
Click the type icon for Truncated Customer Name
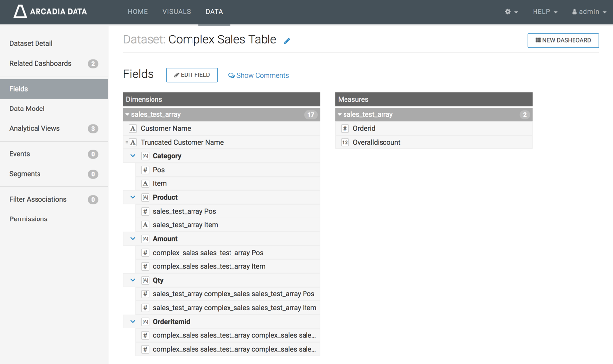[133, 142]
